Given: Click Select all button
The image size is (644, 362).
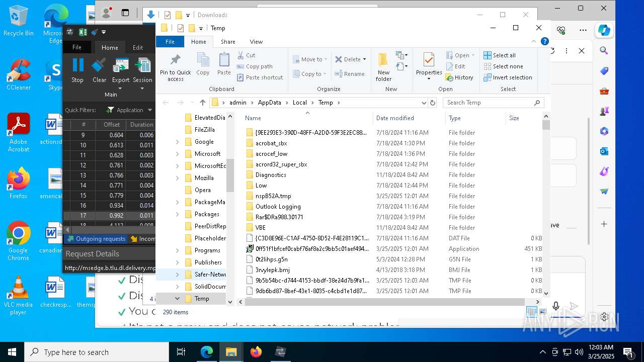Looking at the screenshot, I should click(x=500, y=55).
